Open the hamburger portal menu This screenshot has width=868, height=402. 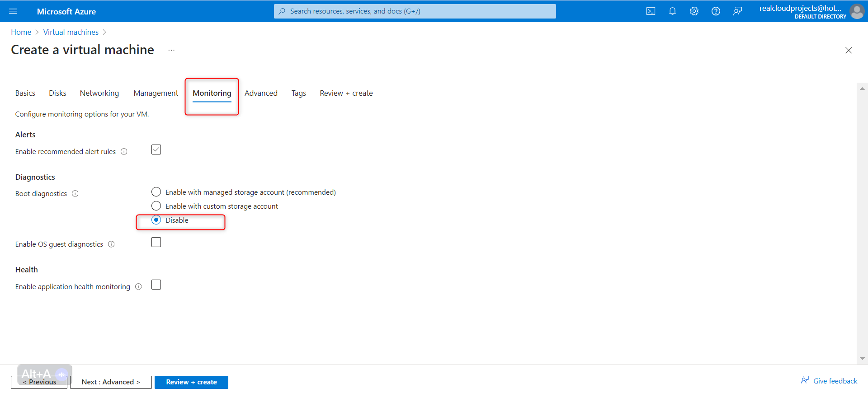[13, 11]
